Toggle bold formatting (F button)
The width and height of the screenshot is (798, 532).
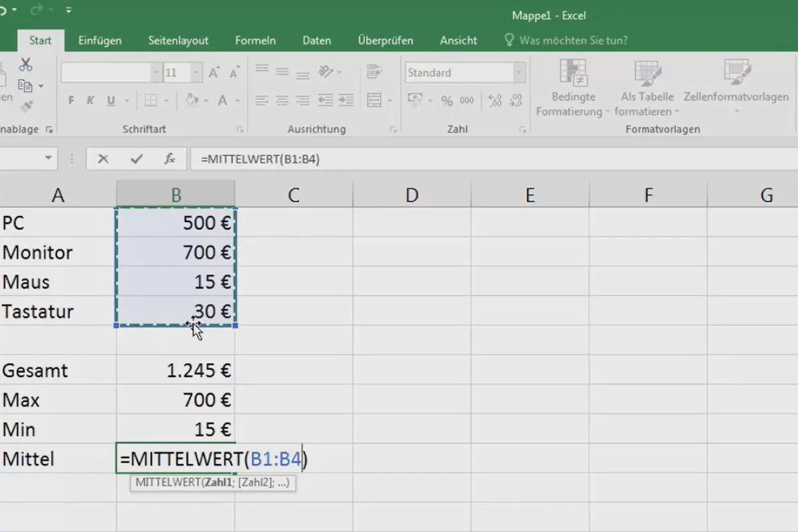coord(71,100)
